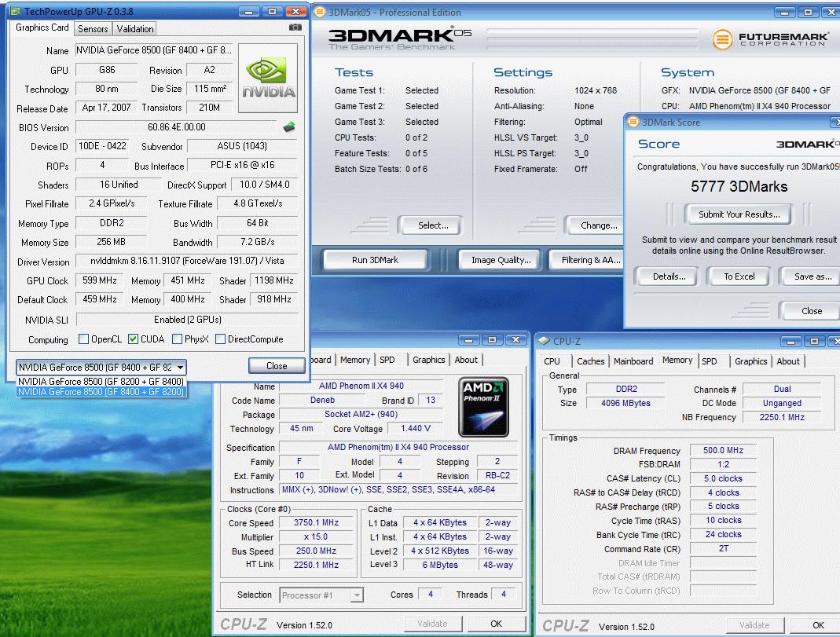Click the CPU-Z memory window title icon
Image resolution: width=840 pixels, height=637 pixels.
pyautogui.click(x=545, y=341)
